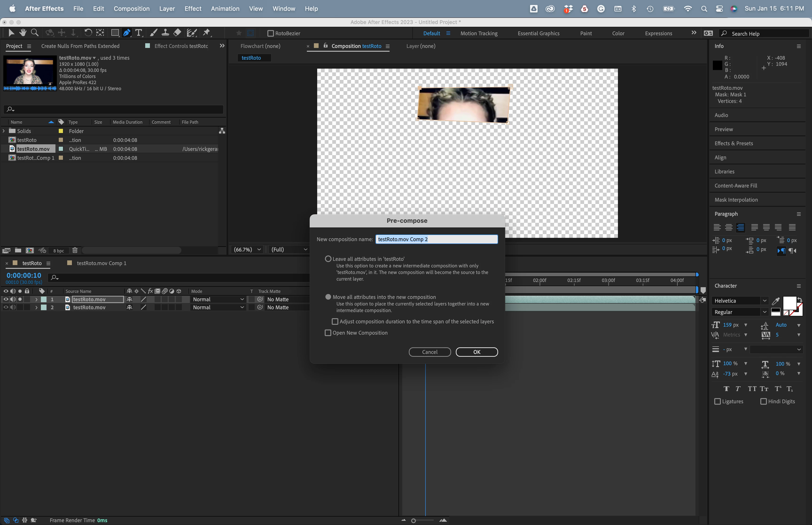Image resolution: width=812 pixels, height=525 pixels.
Task: Select the Hand tool in toolbar
Action: pos(23,33)
